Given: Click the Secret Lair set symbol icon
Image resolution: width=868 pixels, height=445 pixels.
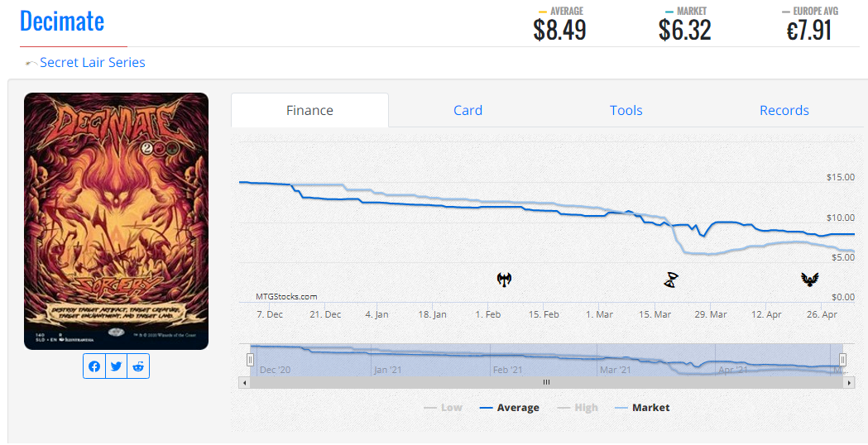Looking at the screenshot, I should coord(31,63).
